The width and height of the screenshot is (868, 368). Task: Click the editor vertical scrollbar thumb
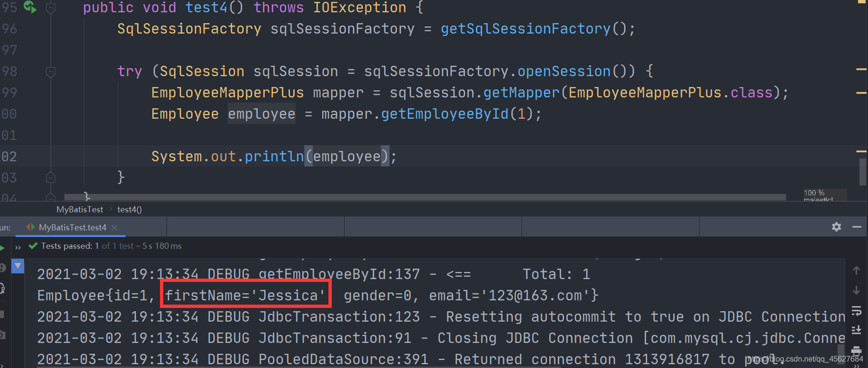tap(863, 172)
